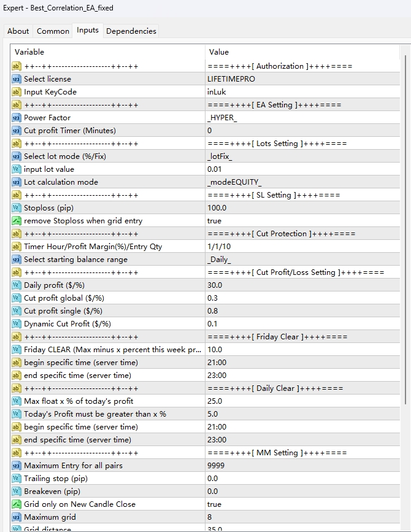
Task: Click the Value column header
Action: click(x=302, y=52)
